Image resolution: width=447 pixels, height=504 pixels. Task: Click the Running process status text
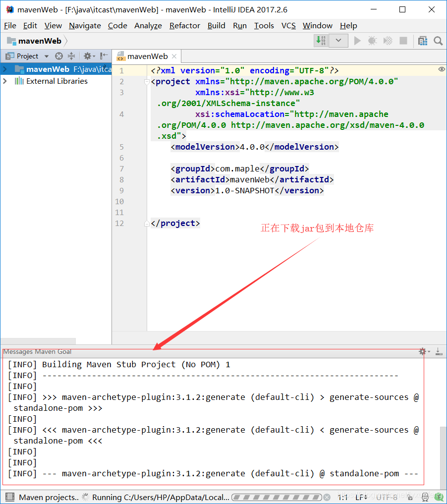point(161,497)
